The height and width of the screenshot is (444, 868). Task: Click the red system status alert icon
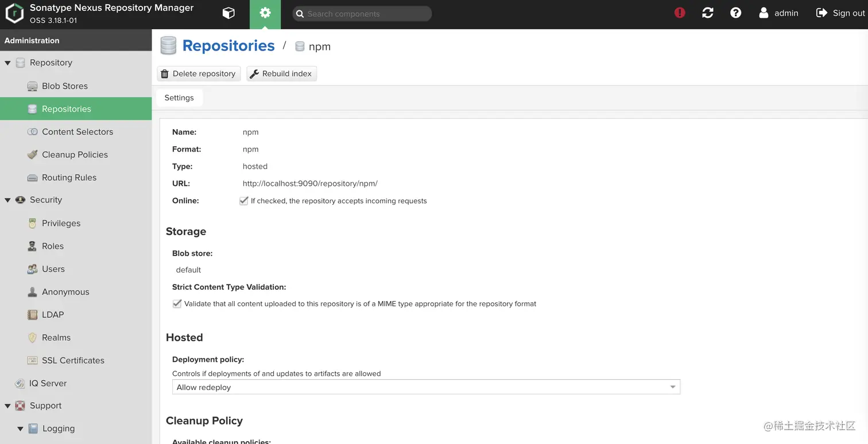click(680, 13)
